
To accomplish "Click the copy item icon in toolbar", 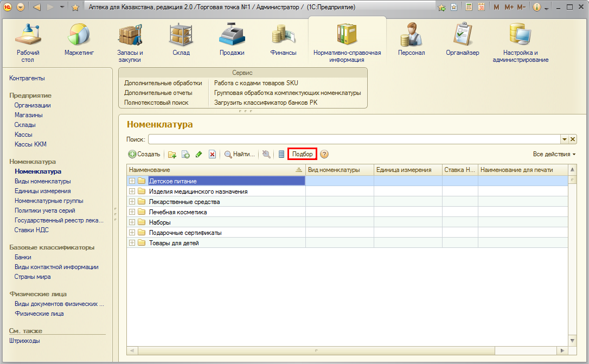I will pyautogui.click(x=185, y=155).
